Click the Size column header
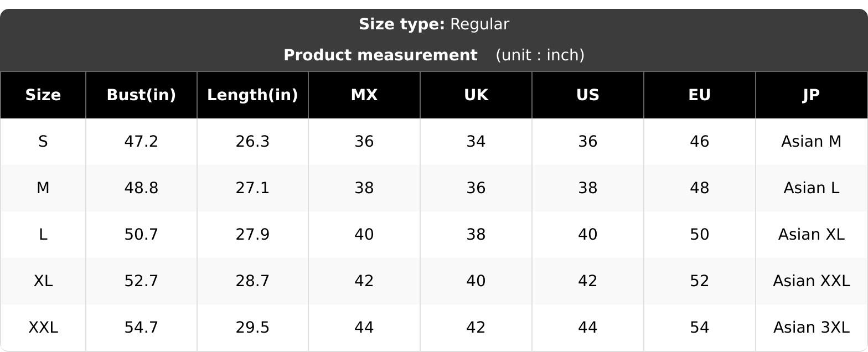 coord(43,95)
